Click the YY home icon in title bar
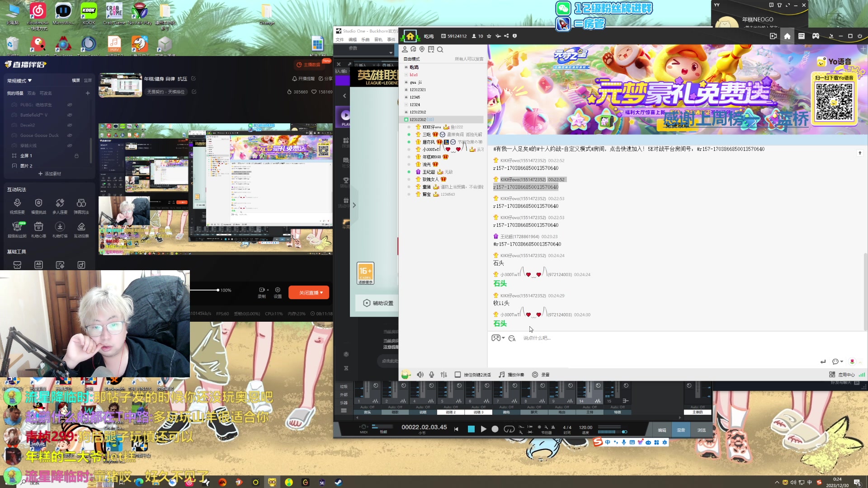The width and height of the screenshot is (868, 488). tap(787, 36)
